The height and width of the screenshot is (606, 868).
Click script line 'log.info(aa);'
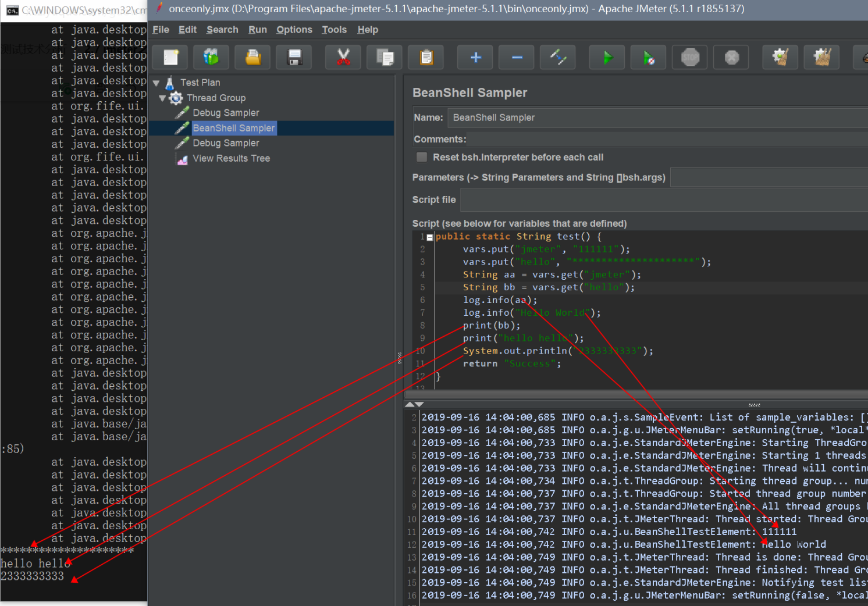tap(500, 300)
